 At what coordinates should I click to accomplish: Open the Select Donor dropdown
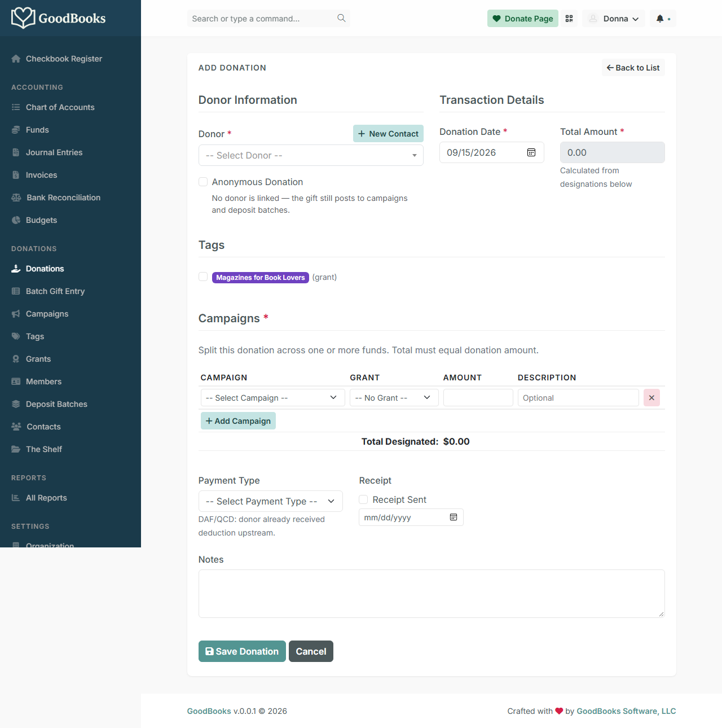pos(311,155)
